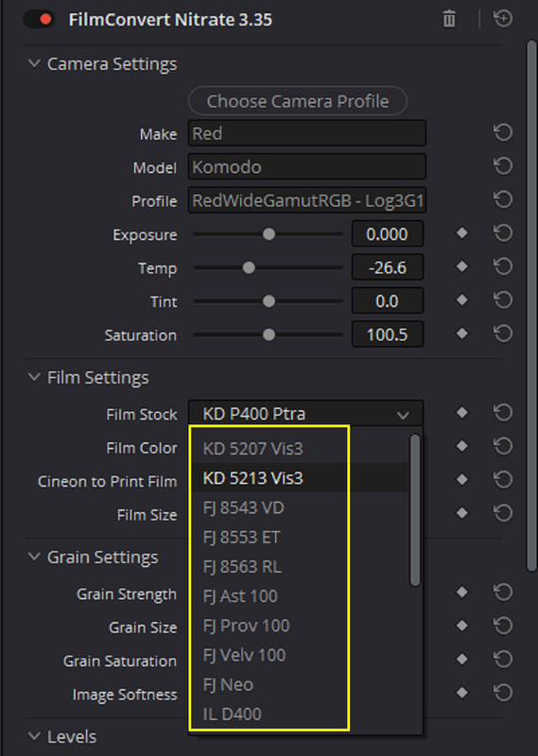Collapse the Levels section
This screenshot has height=756, width=538.
pos(34,736)
